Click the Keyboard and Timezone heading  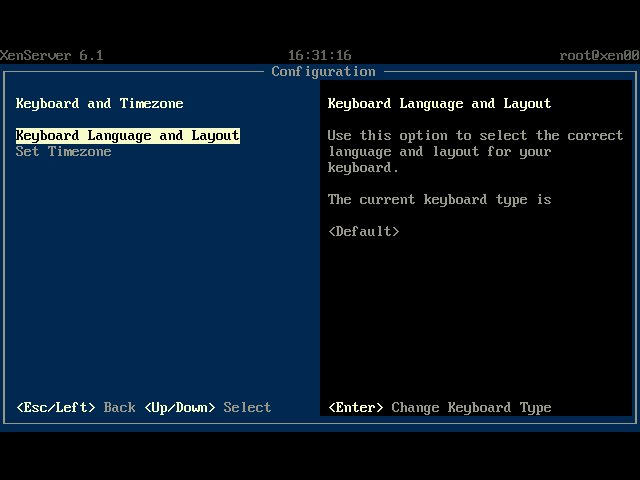100,103
